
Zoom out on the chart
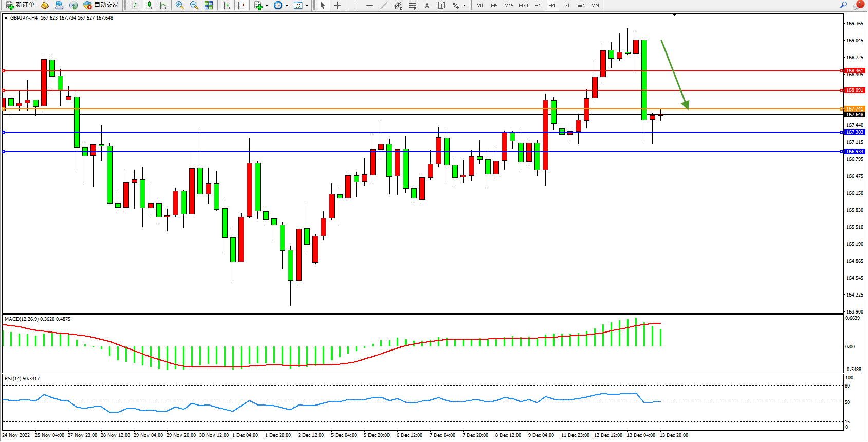pyautogui.click(x=194, y=5)
